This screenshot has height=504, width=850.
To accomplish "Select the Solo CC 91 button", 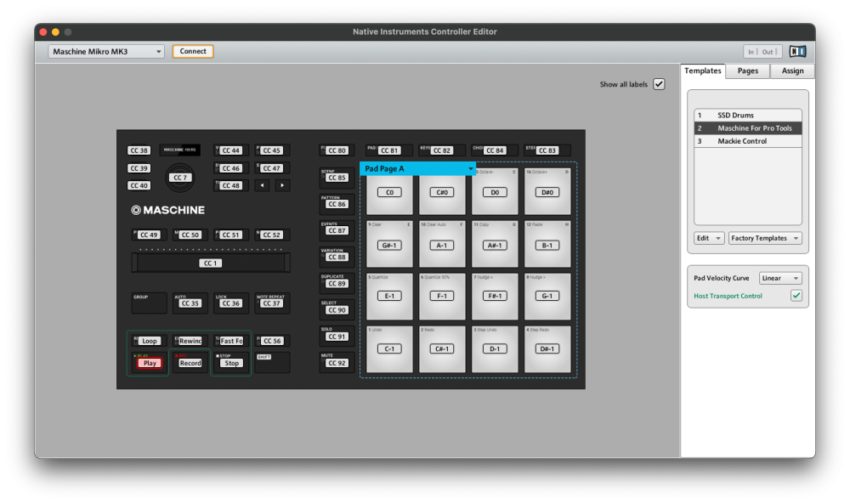I will tap(336, 335).
